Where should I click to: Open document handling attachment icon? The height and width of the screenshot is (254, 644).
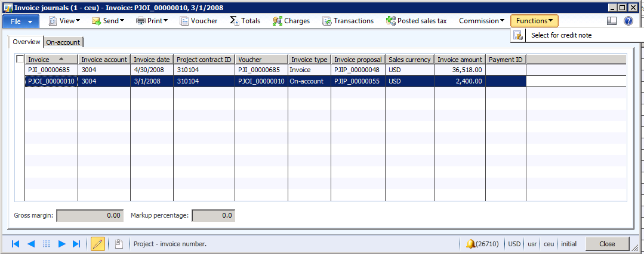(x=119, y=244)
